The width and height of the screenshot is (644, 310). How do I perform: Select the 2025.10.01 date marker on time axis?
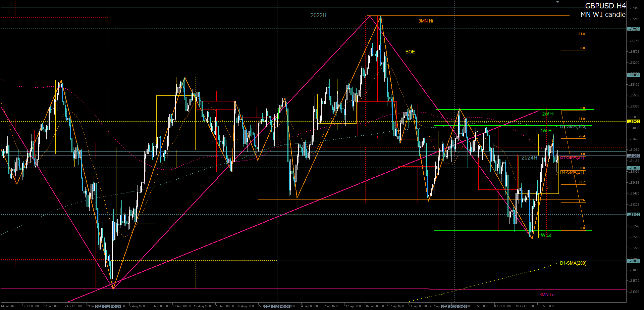tap(454, 306)
